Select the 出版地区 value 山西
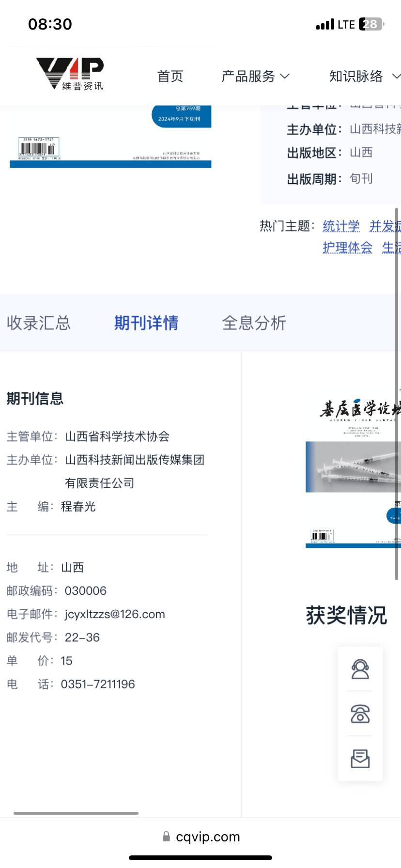Image resolution: width=401 pixels, height=868 pixels. tap(361, 153)
